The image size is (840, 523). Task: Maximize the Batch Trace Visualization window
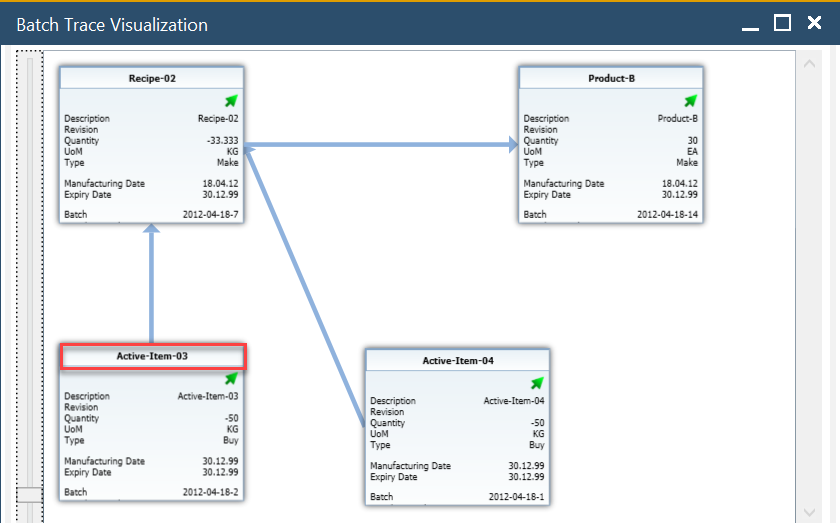tap(783, 23)
